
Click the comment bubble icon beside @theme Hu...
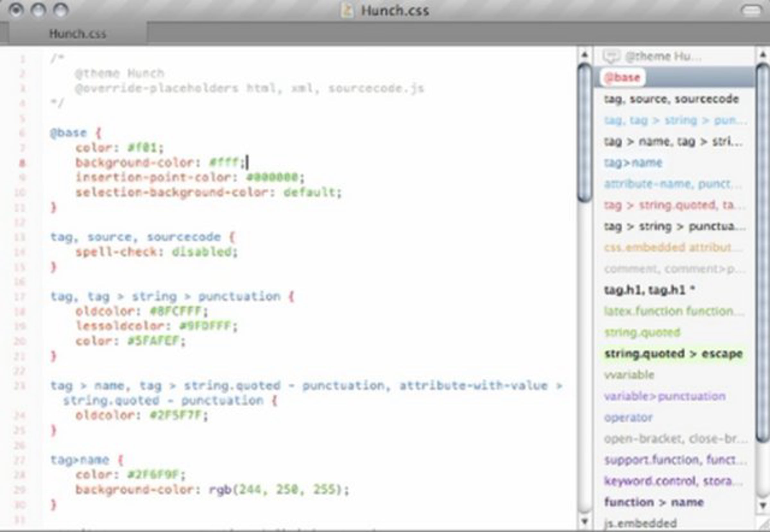(x=612, y=56)
